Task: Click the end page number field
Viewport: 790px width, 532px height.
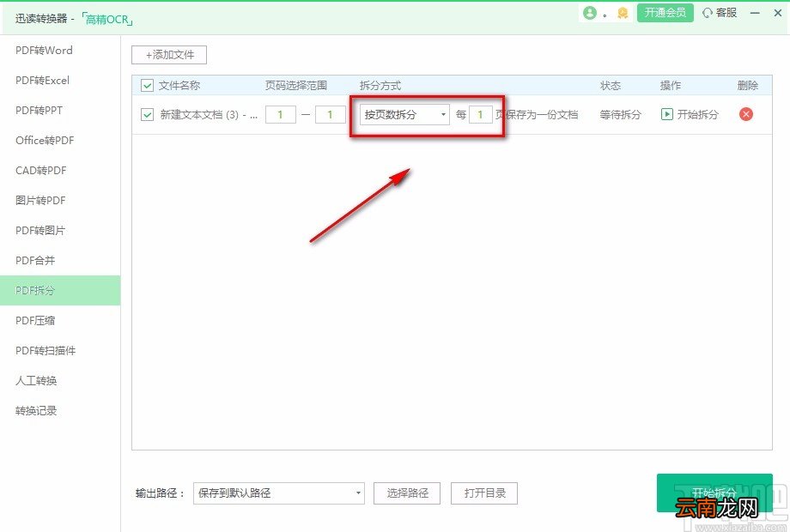Action: click(331, 115)
